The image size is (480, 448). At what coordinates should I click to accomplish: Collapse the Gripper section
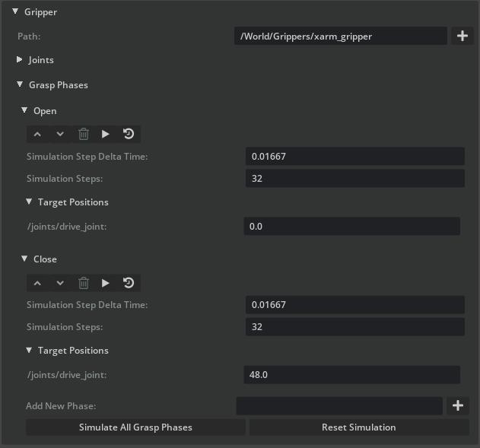15,12
